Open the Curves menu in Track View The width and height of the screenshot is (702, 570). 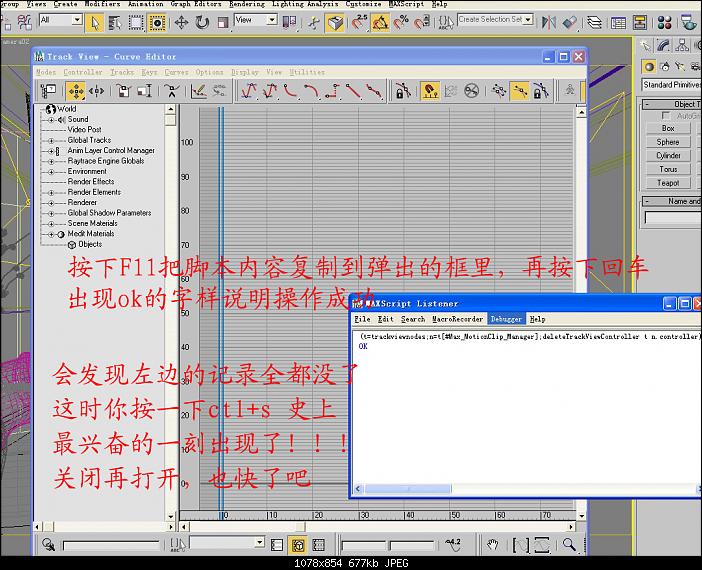(176, 72)
